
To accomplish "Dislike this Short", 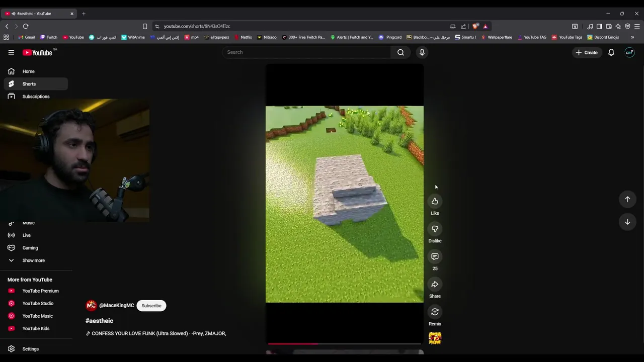I will pos(435,229).
